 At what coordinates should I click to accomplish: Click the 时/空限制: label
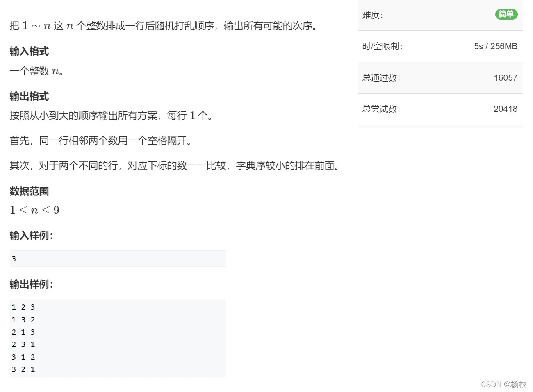point(383,46)
